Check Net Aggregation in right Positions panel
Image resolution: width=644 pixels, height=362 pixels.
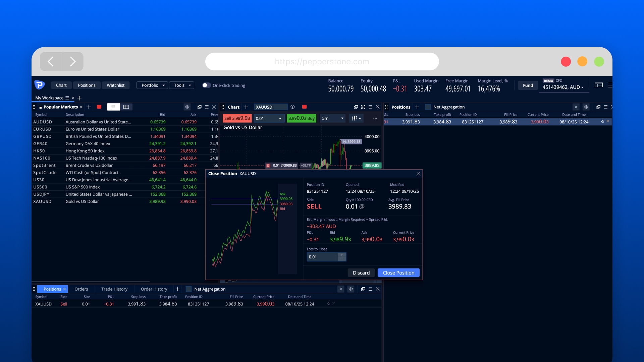428,107
